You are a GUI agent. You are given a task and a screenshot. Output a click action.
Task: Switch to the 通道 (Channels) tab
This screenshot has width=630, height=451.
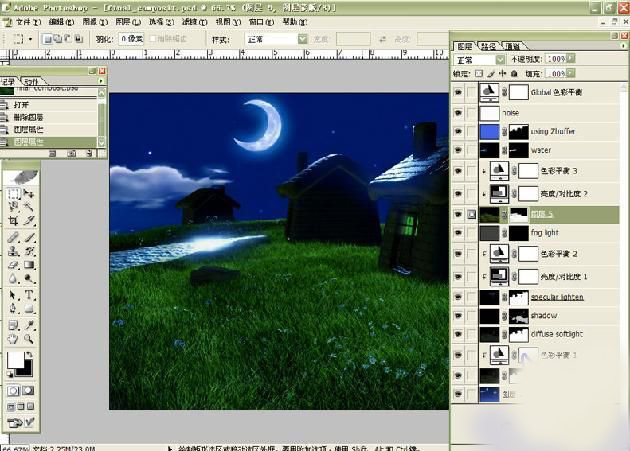point(513,46)
